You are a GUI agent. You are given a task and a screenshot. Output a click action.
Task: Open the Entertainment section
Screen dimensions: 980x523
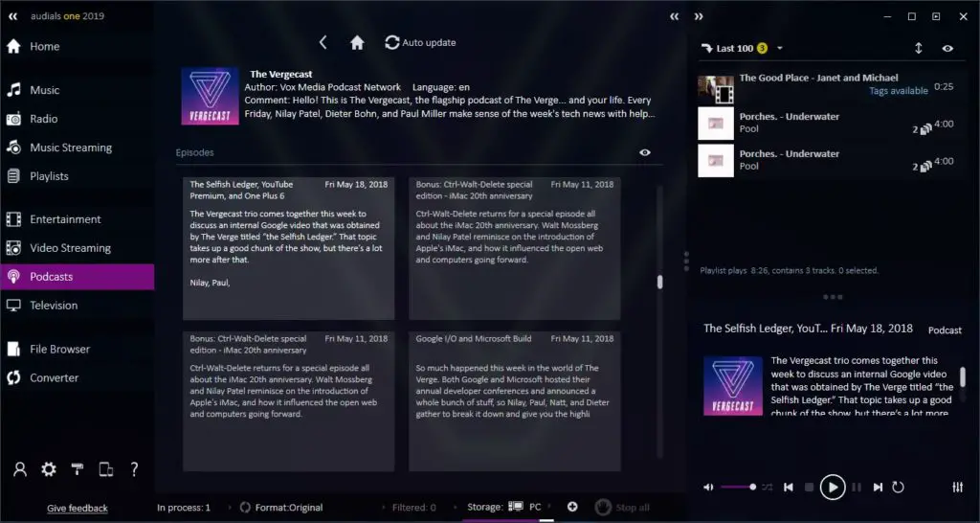[x=77, y=219]
